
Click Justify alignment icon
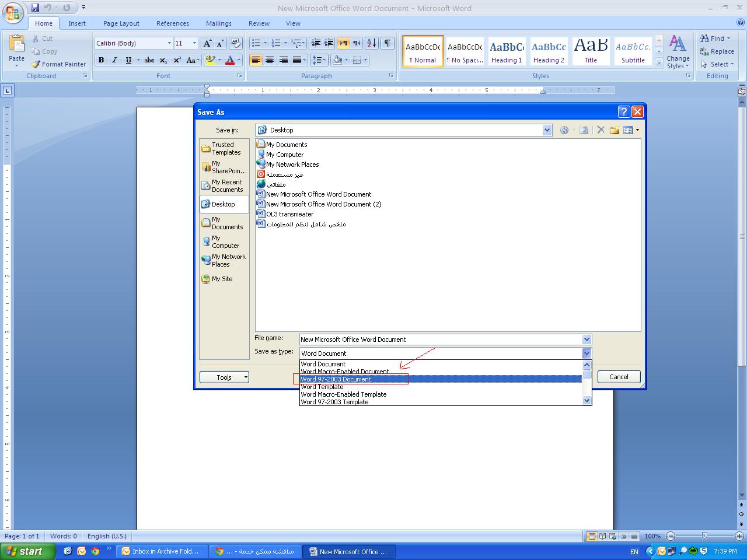(296, 60)
